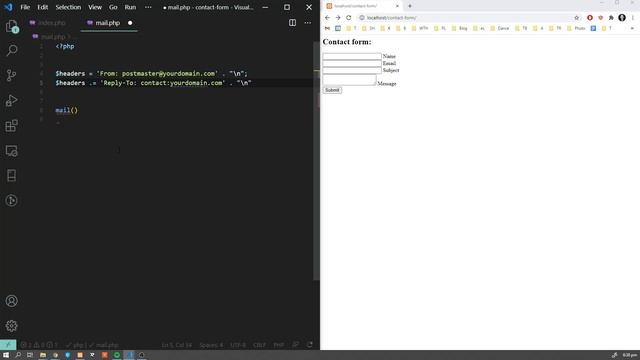Focus the Subject input field
Viewport: 640px width, 360px height.
pos(352,70)
